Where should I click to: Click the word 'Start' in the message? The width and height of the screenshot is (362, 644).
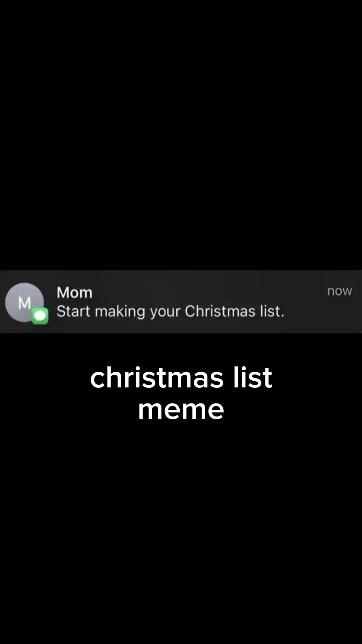pyautogui.click(x=73, y=311)
